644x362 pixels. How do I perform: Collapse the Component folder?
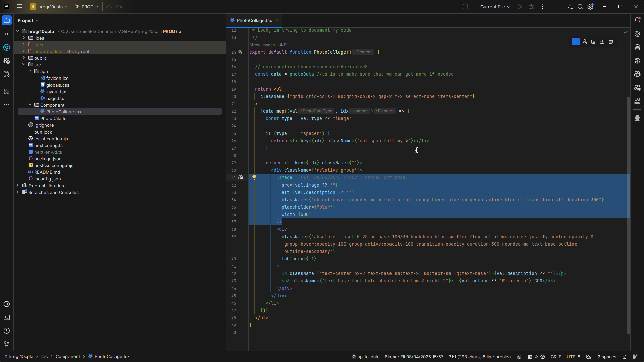click(x=30, y=105)
